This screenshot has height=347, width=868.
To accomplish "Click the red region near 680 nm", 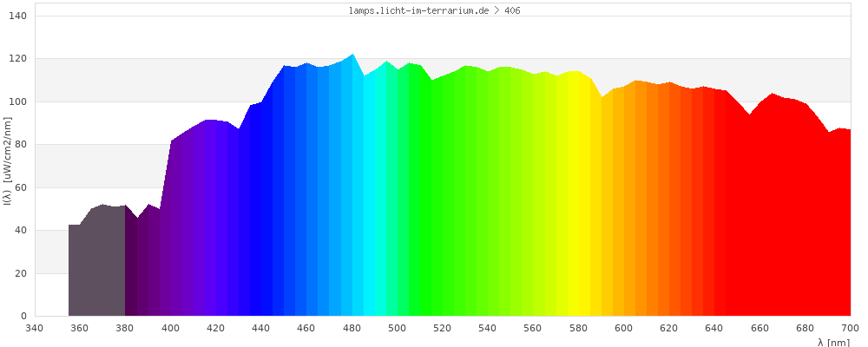I will point(806,217).
